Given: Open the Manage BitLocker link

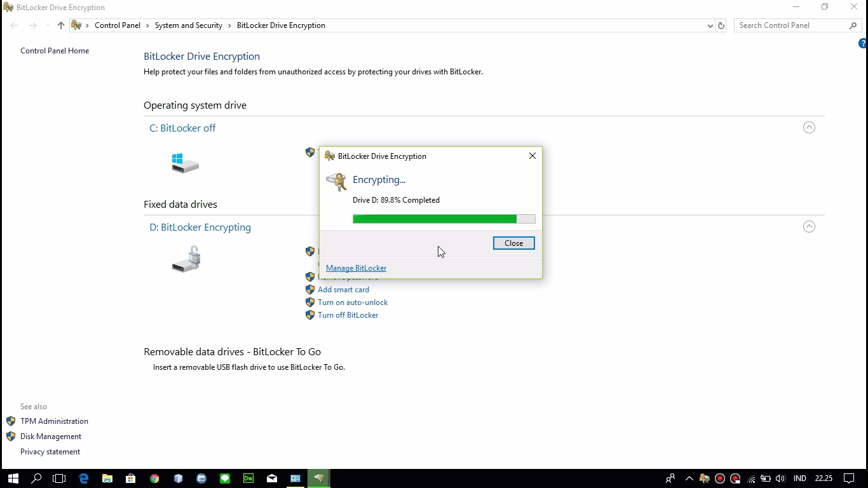Looking at the screenshot, I should [356, 268].
